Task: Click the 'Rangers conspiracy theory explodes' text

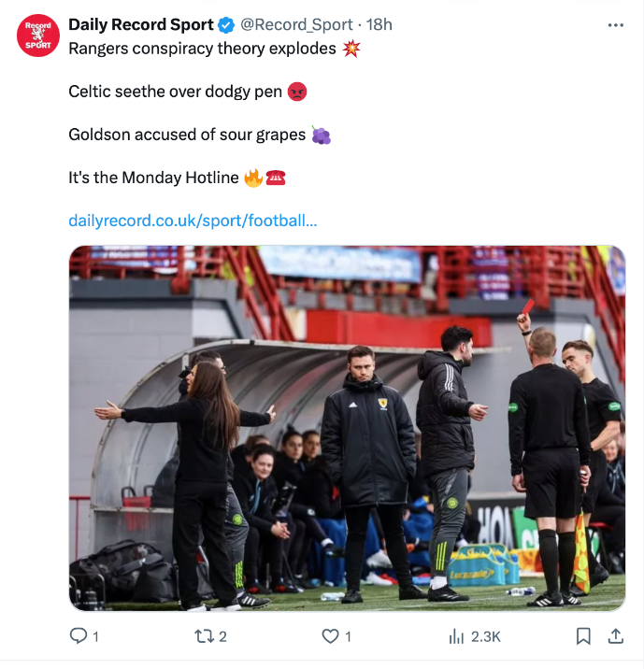Action: point(202,49)
